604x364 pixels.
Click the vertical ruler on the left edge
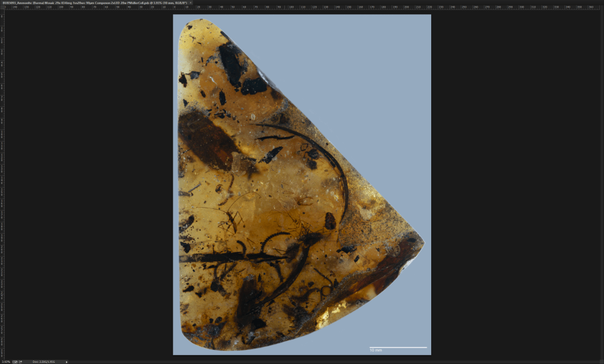click(x=2, y=177)
